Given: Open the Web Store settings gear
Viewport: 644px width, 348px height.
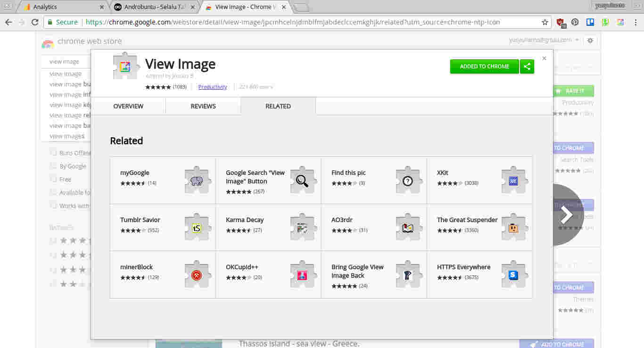Looking at the screenshot, I should [x=590, y=41].
